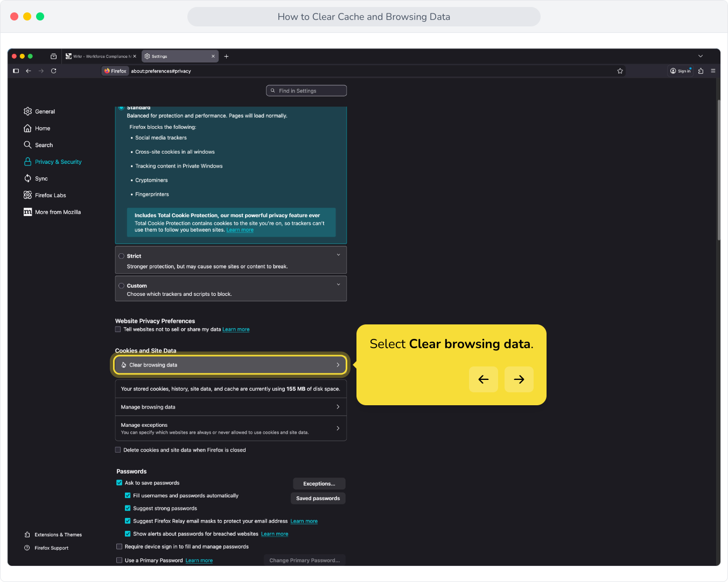The height and width of the screenshot is (582, 728).
Task: Enable Delete cookies when Firefox is closed
Action: tap(118, 450)
